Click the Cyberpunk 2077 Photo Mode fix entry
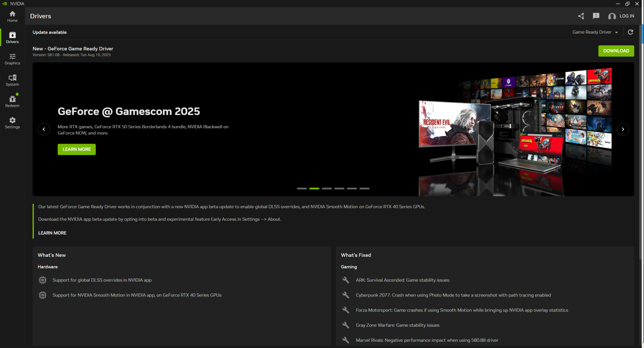644x348 pixels. tap(453, 295)
